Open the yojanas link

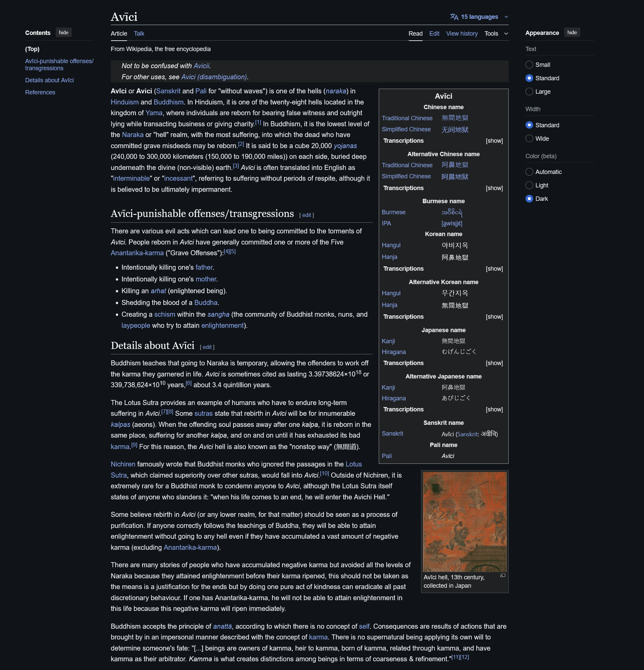click(x=345, y=146)
